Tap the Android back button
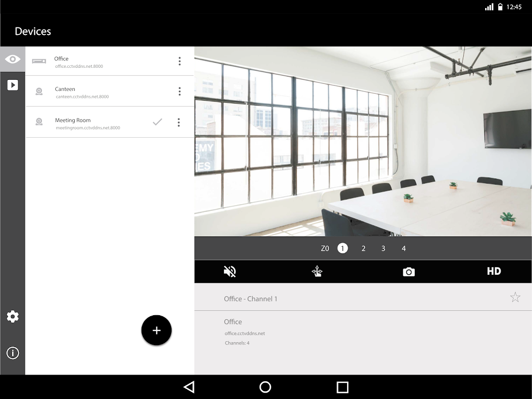The width and height of the screenshot is (532, 399). [x=189, y=387]
